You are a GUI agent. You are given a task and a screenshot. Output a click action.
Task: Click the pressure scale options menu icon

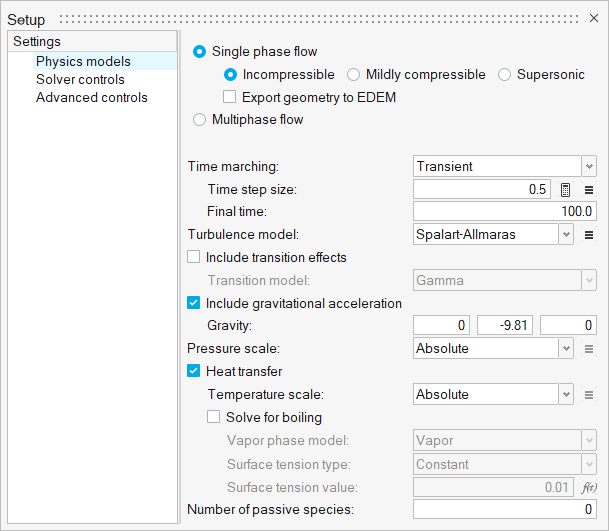tap(589, 349)
